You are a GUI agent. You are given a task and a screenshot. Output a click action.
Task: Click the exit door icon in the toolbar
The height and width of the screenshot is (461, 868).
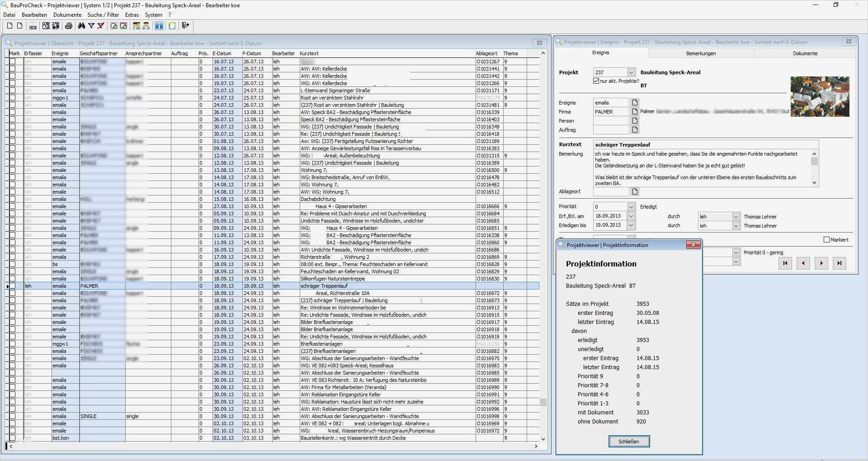pyautogui.click(x=185, y=26)
